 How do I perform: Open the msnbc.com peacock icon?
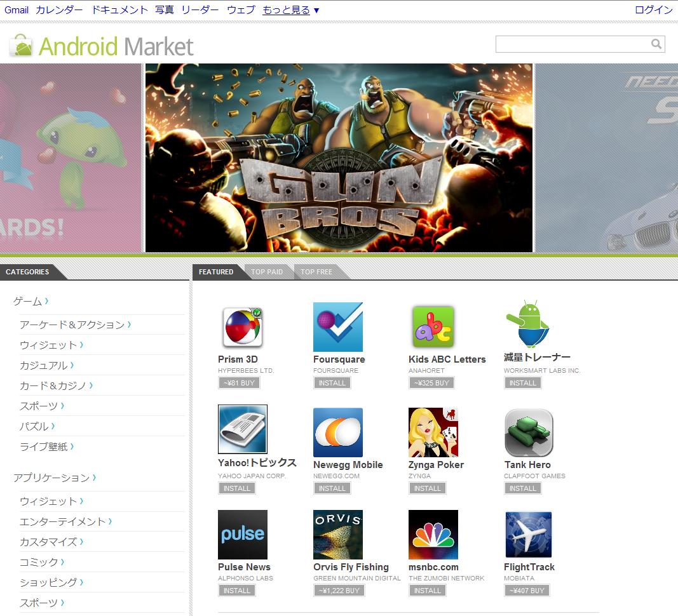click(433, 535)
